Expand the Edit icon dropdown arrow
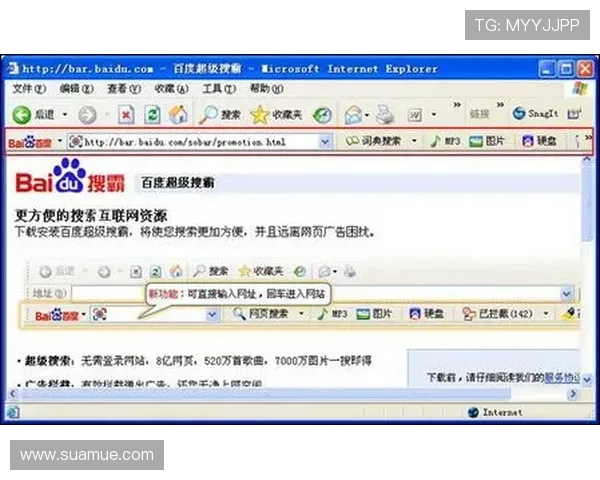Viewport: 600px width, 480px height. pyautogui.click(x=434, y=114)
